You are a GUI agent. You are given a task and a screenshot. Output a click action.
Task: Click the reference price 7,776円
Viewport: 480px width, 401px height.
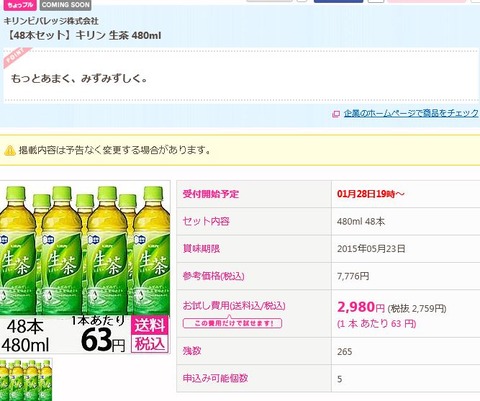(x=353, y=276)
